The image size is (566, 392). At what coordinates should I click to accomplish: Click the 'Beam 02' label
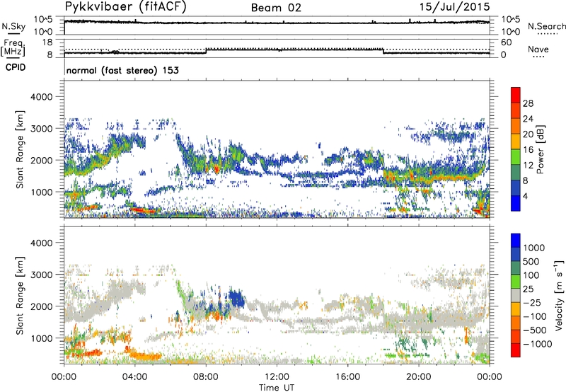276,8
